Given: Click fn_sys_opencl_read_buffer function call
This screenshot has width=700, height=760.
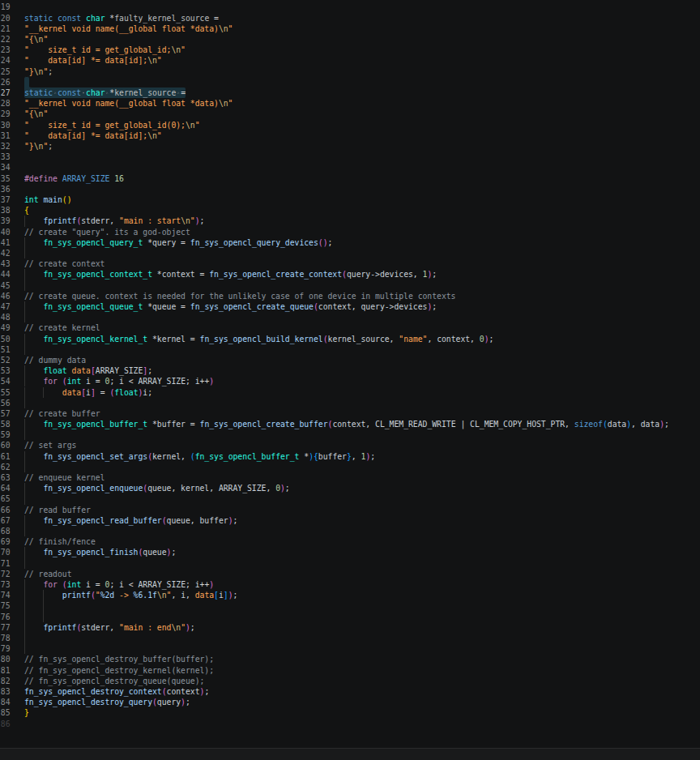Looking at the screenshot, I should (103, 520).
